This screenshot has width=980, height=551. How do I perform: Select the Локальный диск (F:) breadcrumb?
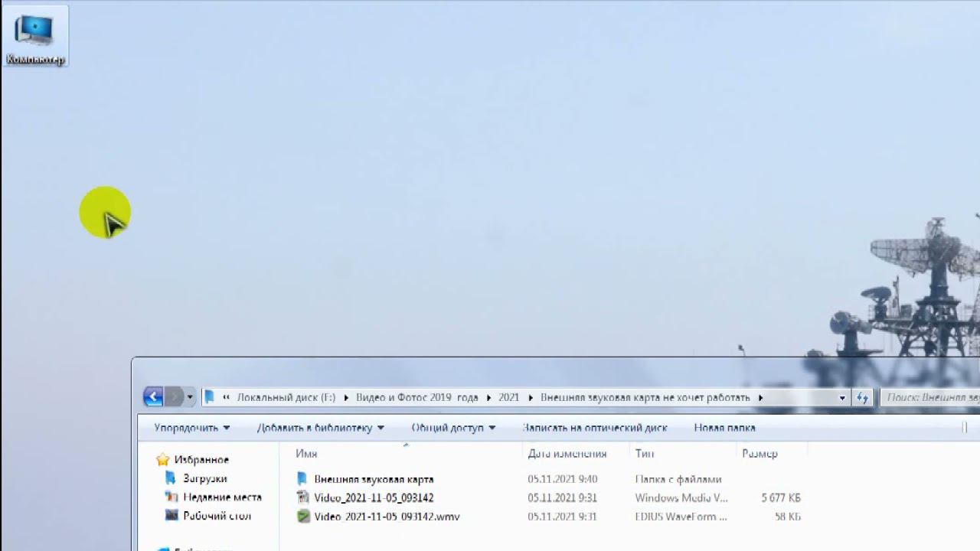(286, 397)
